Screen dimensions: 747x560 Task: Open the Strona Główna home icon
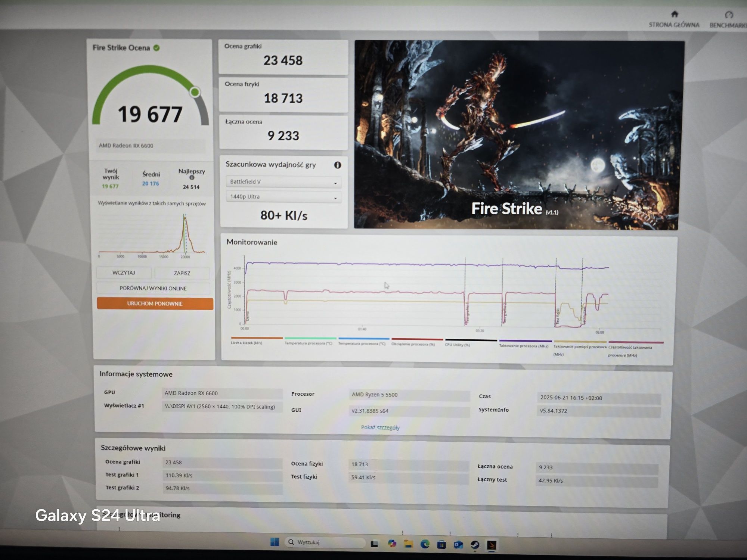pyautogui.click(x=674, y=14)
